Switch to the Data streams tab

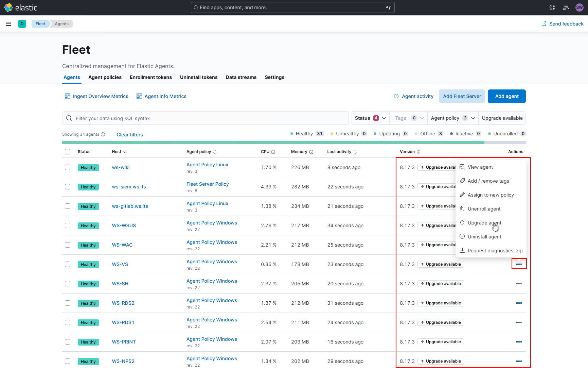pyautogui.click(x=241, y=77)
